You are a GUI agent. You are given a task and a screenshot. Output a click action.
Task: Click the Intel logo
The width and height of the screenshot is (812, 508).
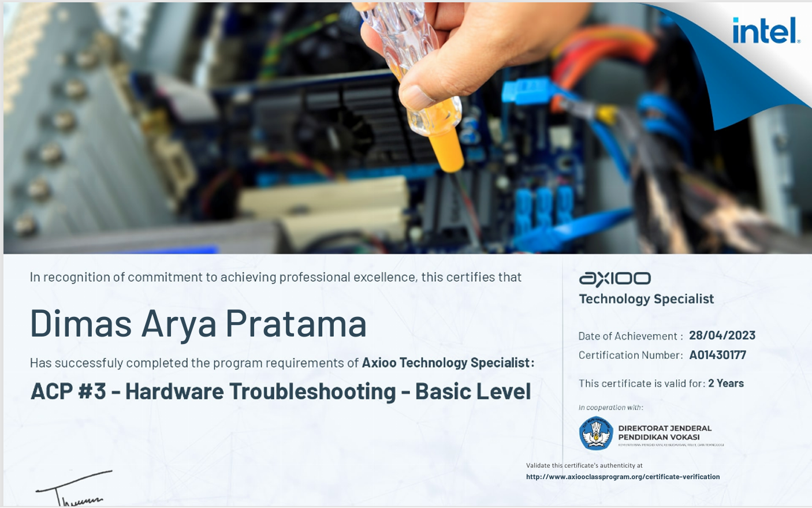tap(766, 31)
